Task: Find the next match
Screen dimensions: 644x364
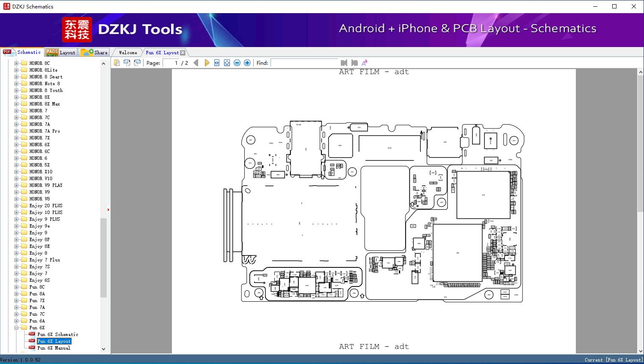Action: click(x=354, y=63)
